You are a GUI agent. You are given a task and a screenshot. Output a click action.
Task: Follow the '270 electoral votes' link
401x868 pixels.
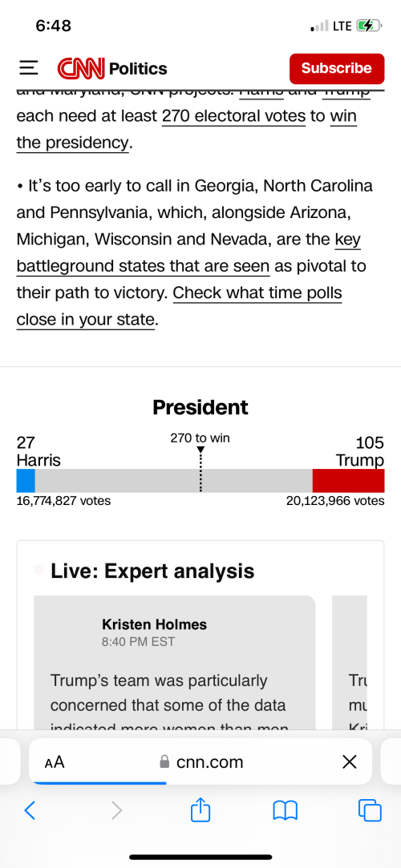click(x=233, y=116)
